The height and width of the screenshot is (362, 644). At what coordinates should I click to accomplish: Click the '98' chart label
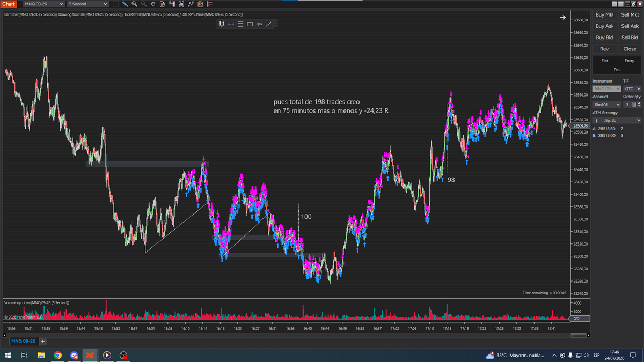451,180
